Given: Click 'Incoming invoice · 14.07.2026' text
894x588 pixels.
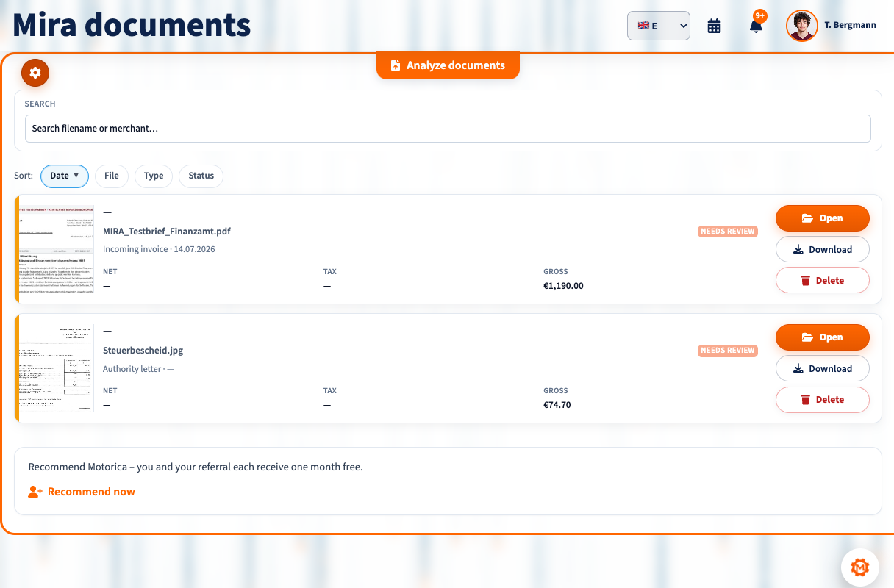Looking at the screenshot, I should pyautogui.click(x=159, y=249).
